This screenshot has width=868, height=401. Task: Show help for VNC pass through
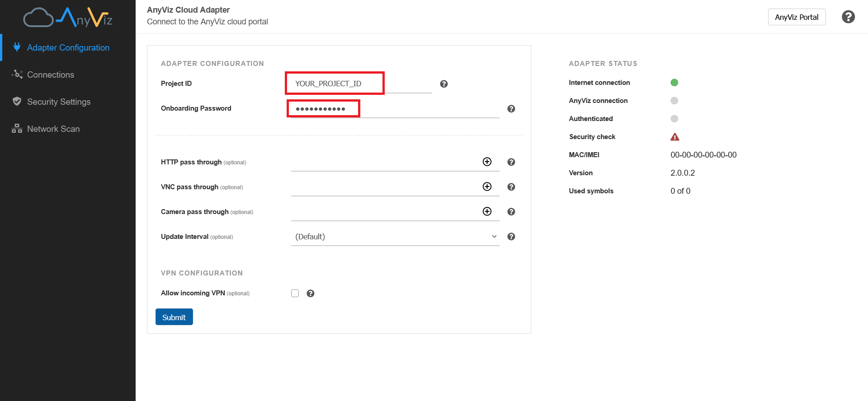click(x=511, y=187)
